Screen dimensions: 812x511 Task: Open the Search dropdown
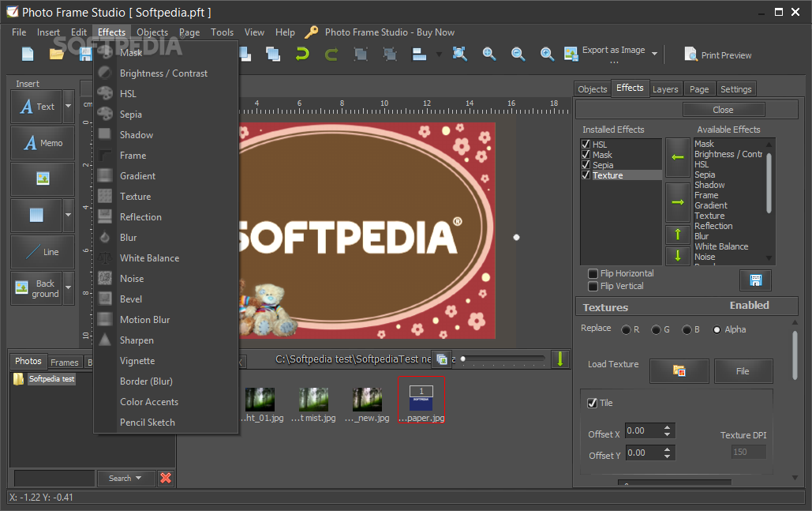[125, 478]
